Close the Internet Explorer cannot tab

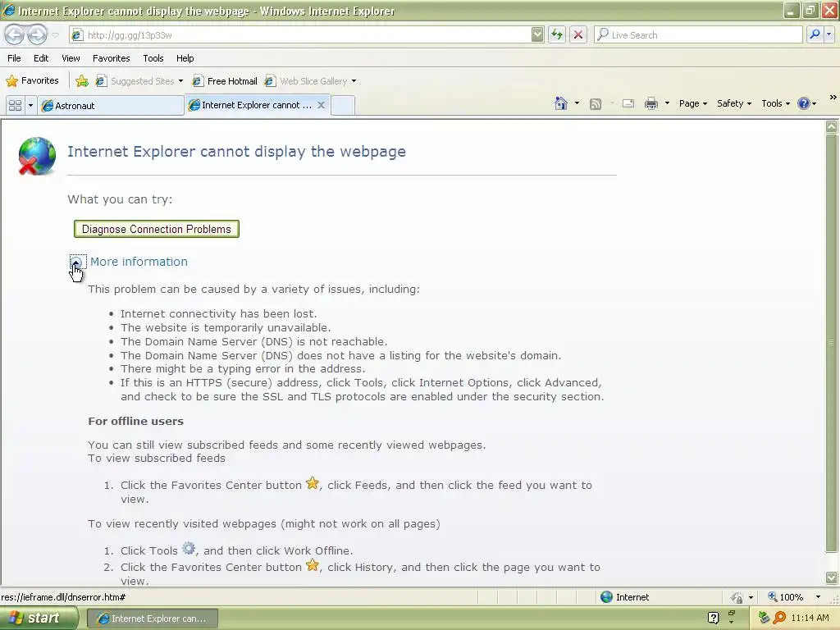[321, 105]
